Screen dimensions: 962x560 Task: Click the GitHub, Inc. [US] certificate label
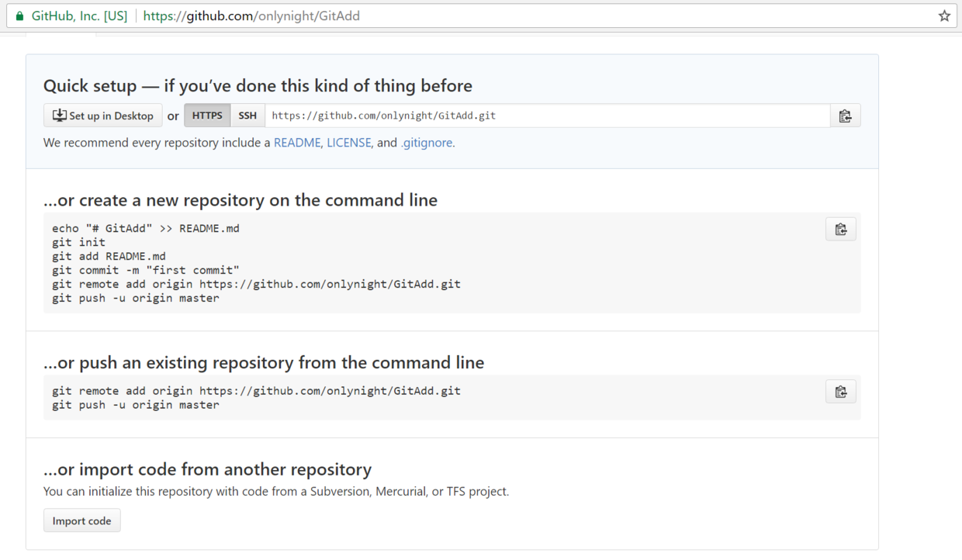click(x=79, y=16)
